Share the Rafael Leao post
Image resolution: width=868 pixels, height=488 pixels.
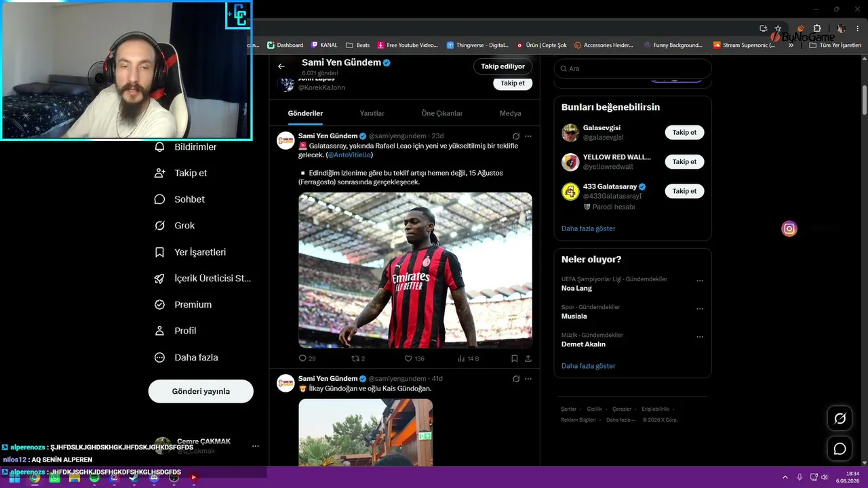tap(528, 359)
